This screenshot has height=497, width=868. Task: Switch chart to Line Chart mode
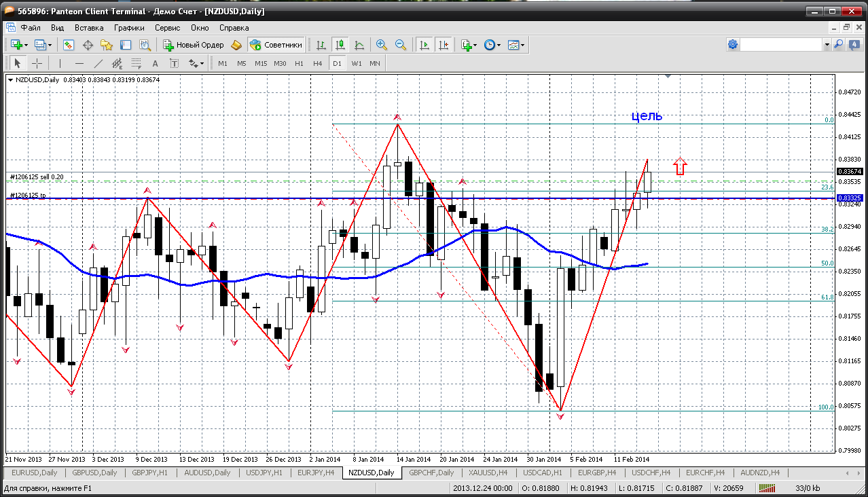tap(359, 45)
